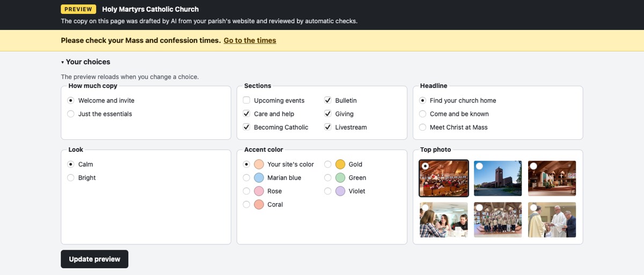Open the Go to the times link
Screen dimensions: 644x275
coord(250,40)
